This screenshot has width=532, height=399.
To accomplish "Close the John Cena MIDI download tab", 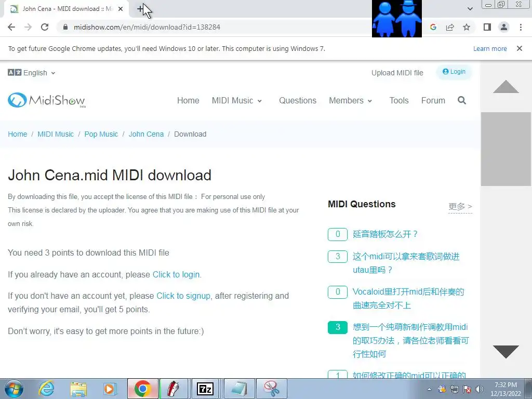I will [121, 9].
